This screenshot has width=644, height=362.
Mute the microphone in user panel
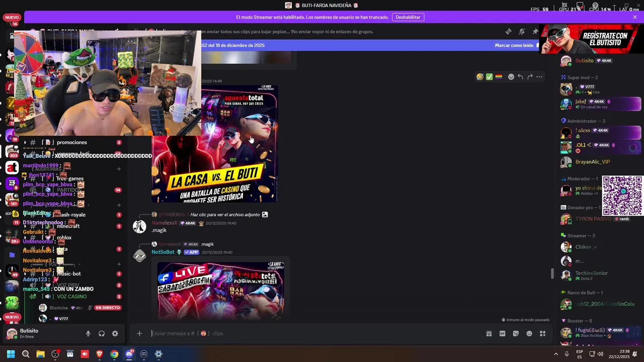[x=88, y=334]
